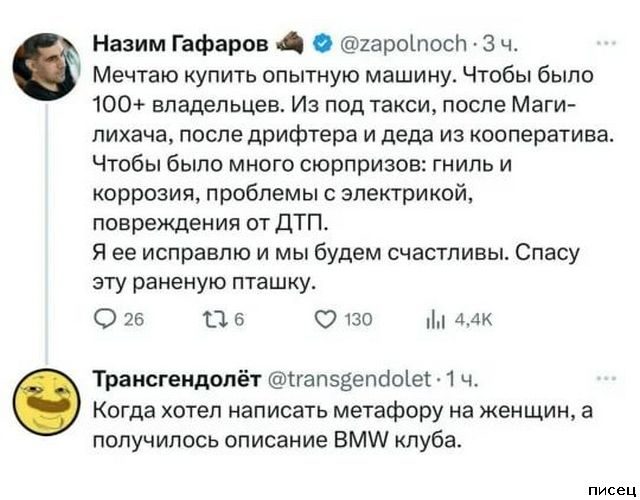
Task: Click the thread line connecting the avatars
Action: (47, 230)
